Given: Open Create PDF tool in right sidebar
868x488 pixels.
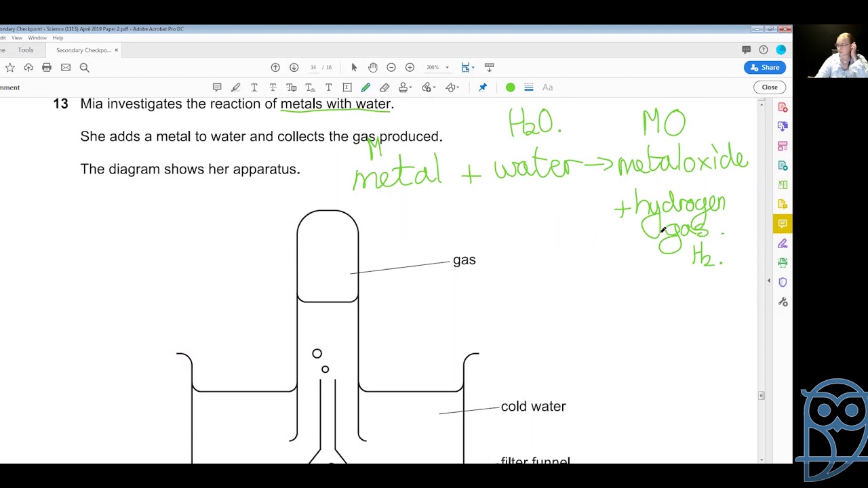Looking at the screenshot, I should [x=783, y=107].
